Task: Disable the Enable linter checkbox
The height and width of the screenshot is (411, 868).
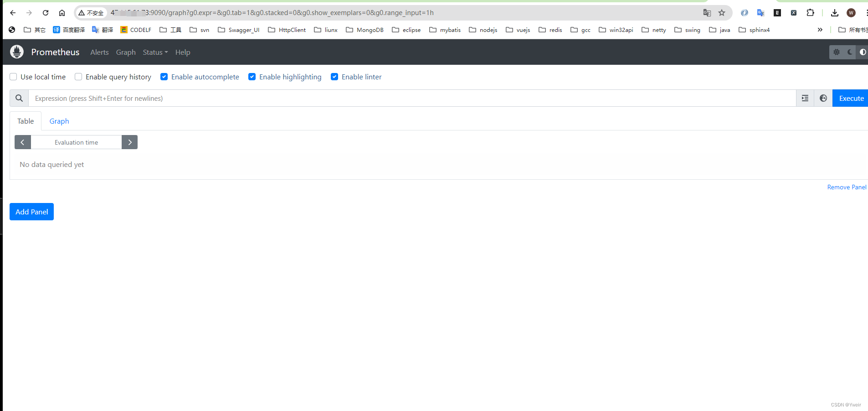Action: coord(334,77)
